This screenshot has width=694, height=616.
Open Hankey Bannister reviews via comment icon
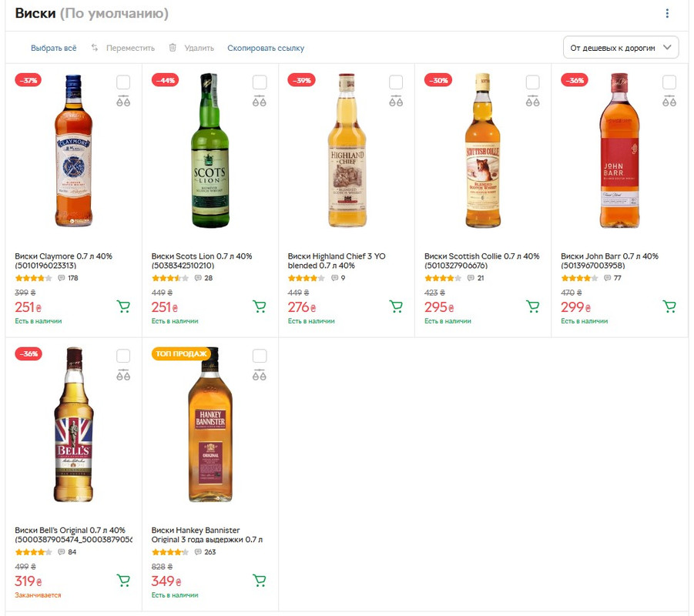pos(198,552)
